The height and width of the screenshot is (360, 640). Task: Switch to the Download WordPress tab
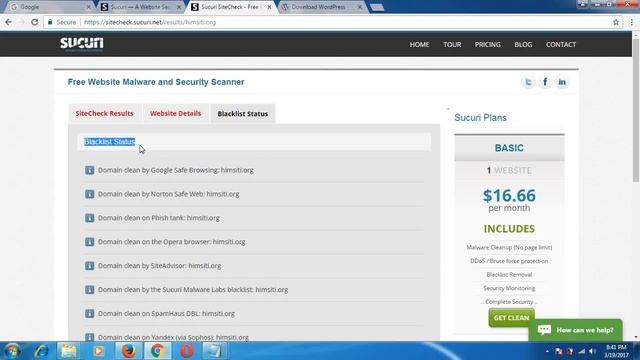[x=322, y=7]
